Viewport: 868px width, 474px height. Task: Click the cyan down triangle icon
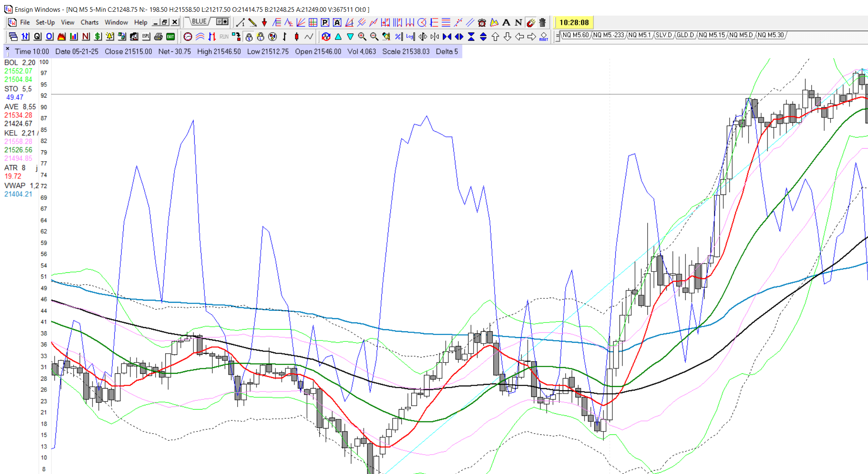point(350,37)
